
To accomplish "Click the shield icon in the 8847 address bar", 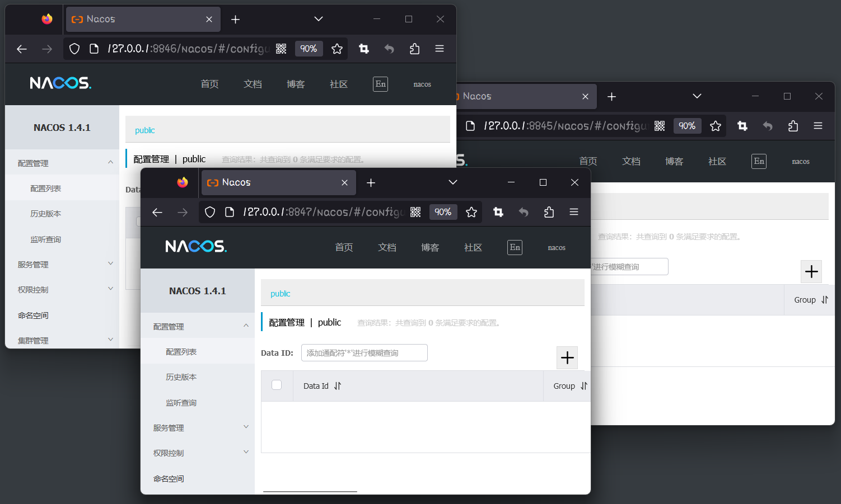I will pyautogui.click(x=210, y=212).
